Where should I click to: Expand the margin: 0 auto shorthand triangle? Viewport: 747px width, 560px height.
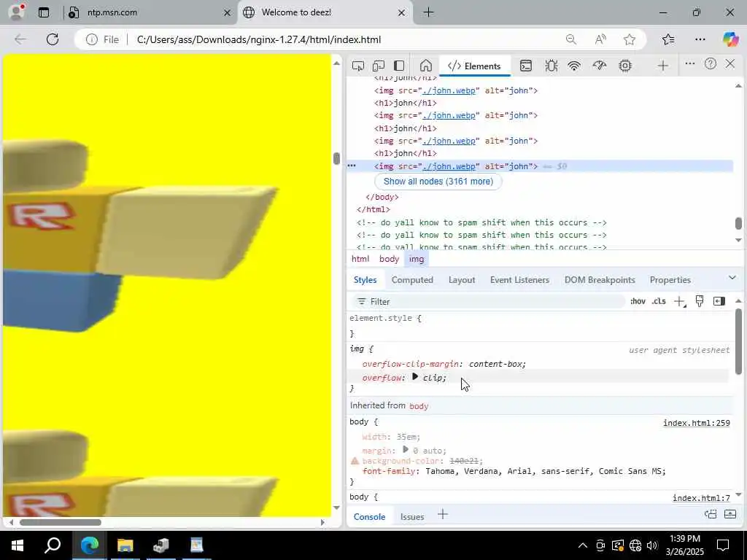click(x=406, y=449)
